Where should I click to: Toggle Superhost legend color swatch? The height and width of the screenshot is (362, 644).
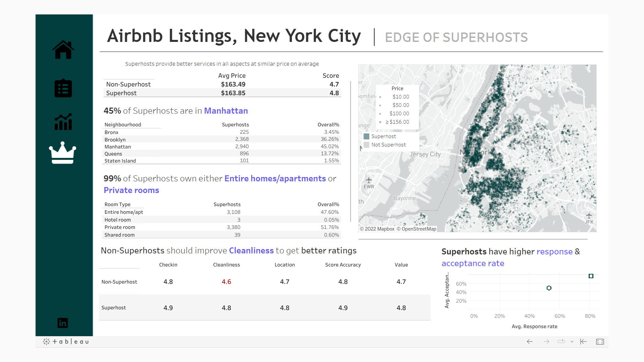[367, 136]
